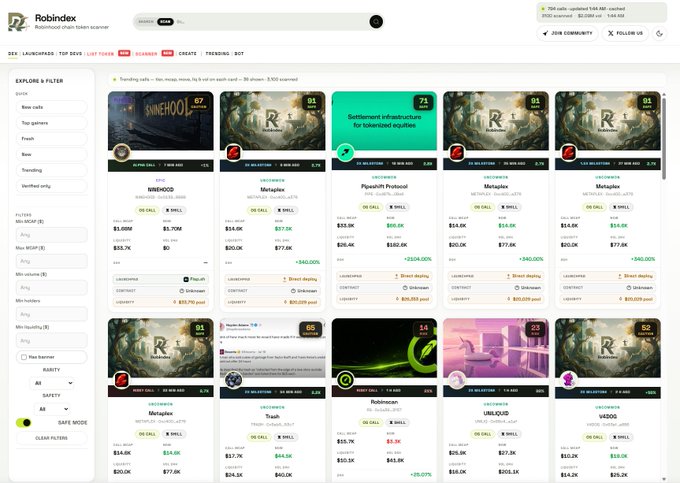This screenshot has width=680, height=483.
Task: Click the 71 score badge on Pipeshift Protocol
Action: [423, 102]
